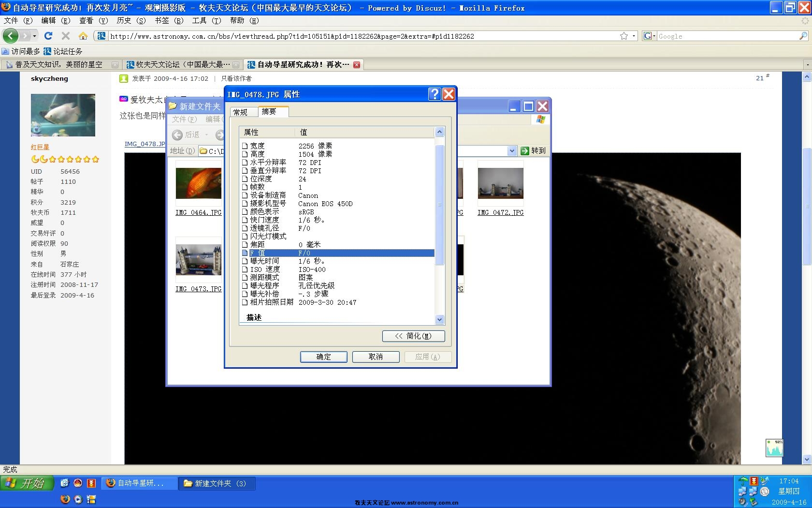Click the help question mark button
The height and width of the screenshot is (508, 812).
tap(435, 94)
